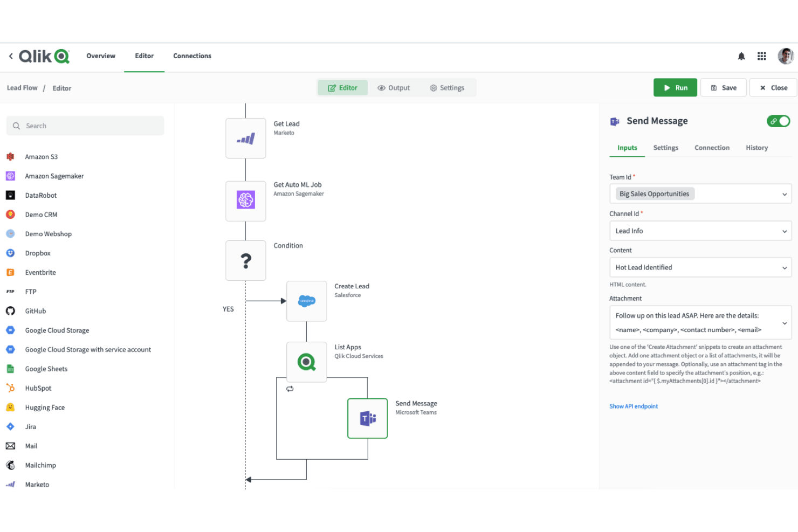
Task: Click the Teams icon in Send Message header
Action: [x=615, y=121]
